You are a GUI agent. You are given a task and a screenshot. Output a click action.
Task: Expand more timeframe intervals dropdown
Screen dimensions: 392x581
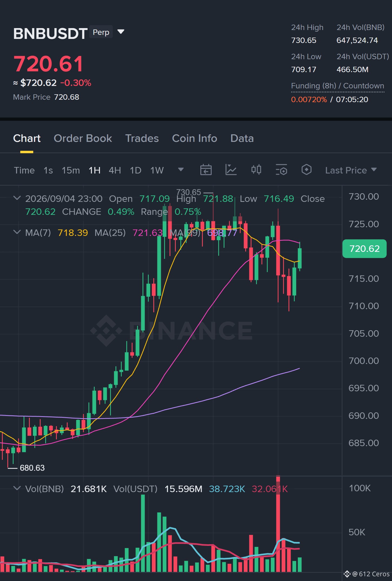pyautogui.click(x=181, y=170)
